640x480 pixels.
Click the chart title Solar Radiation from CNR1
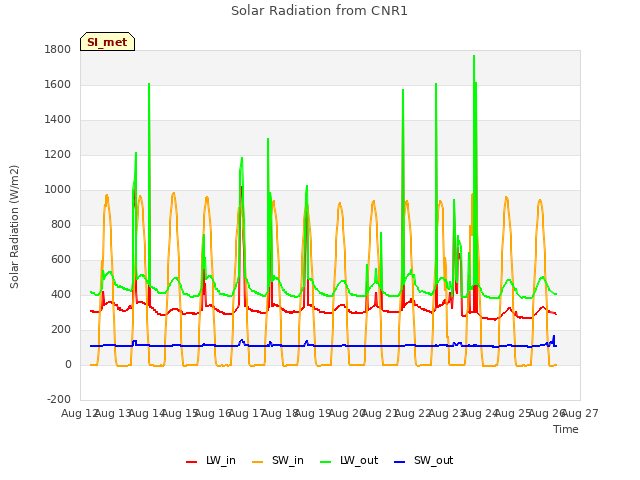click(x=319, y=11)
